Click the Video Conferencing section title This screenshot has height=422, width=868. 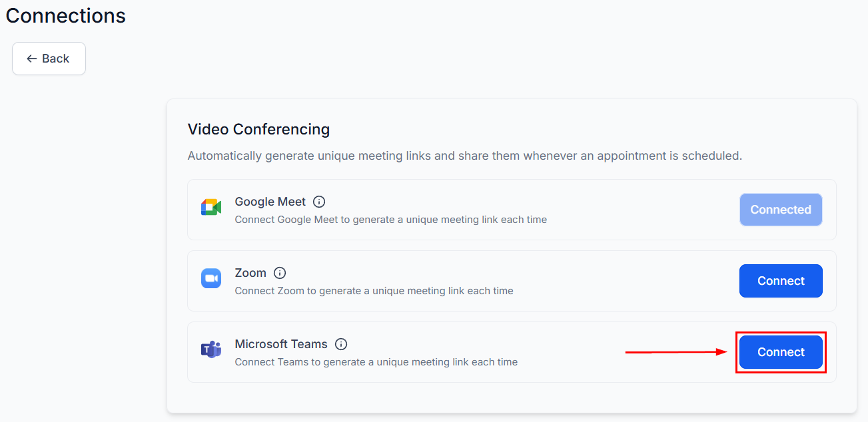(258, 129)
